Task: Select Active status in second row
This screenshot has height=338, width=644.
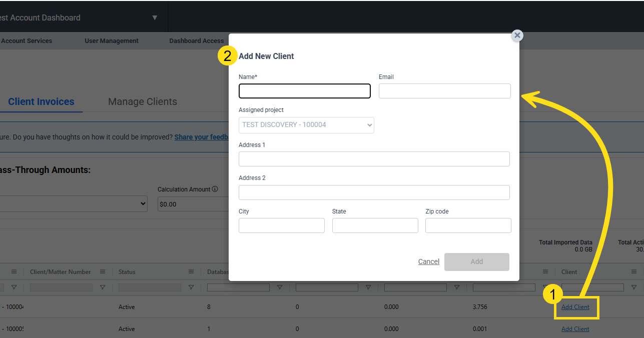Action: (x=127, y=329)
